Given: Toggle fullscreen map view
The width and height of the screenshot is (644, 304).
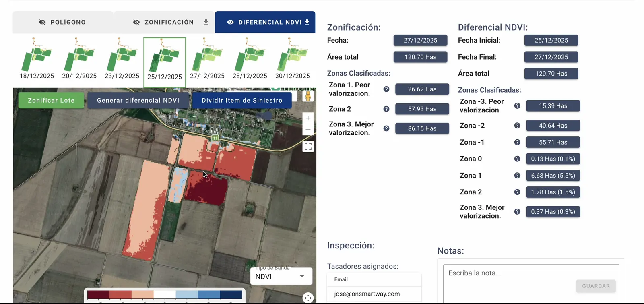Looking at the screenshot, I should pos(308,147).
